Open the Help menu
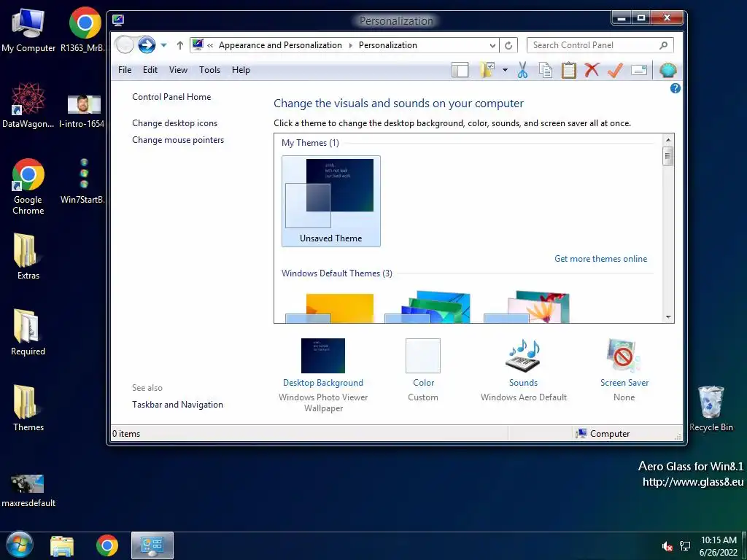 241,70
